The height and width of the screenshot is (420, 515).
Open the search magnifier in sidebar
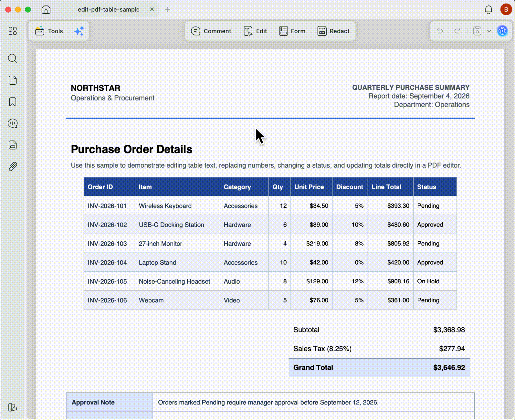13,58
